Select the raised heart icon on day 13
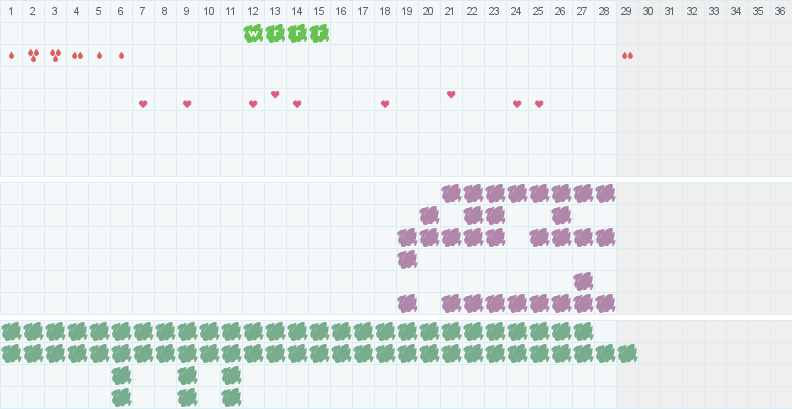Viewport: 792px width, 409px height. point(275,94)
